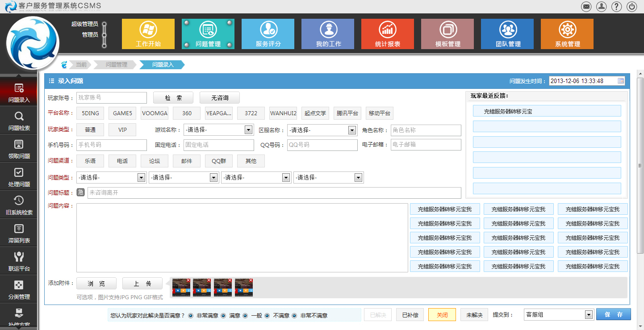644x330 pixels.
Task: Open 联运平台 in the left sidebar
Action: [19, 261]
